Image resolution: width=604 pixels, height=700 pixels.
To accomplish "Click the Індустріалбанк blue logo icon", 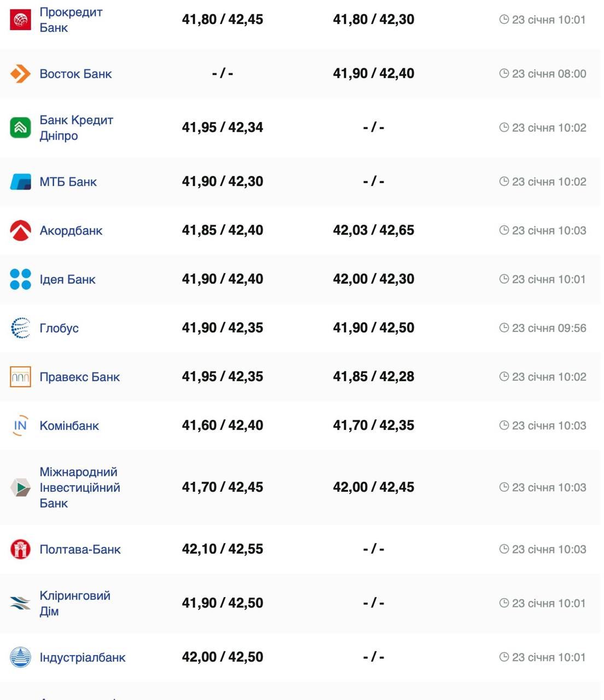I will 21,657.
